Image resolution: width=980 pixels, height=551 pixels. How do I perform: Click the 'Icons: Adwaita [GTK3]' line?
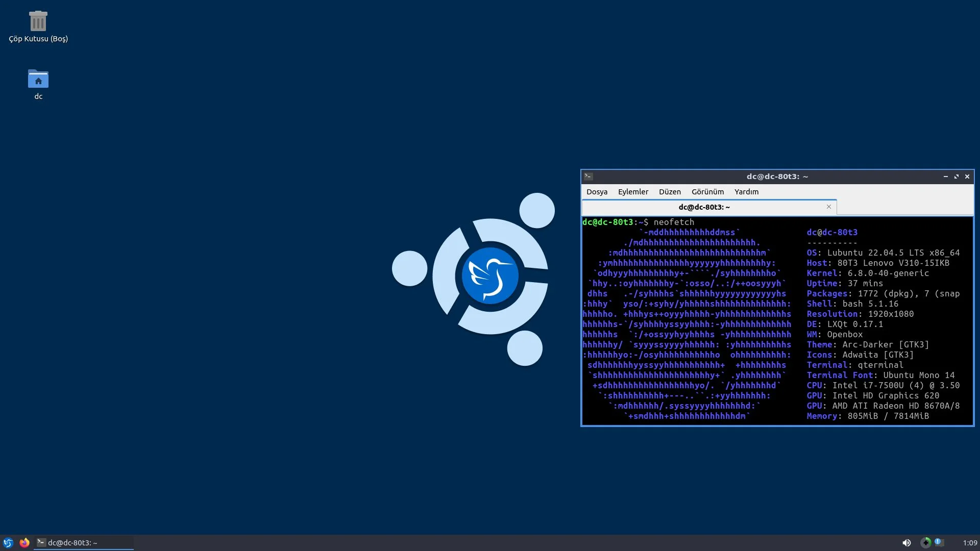tap(860, 355)
